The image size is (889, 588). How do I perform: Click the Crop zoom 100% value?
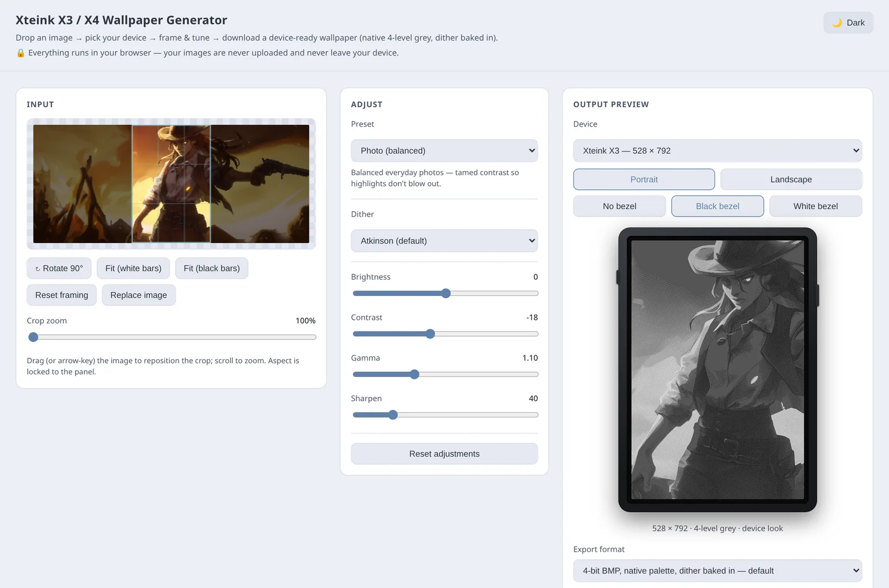[306, 321]
